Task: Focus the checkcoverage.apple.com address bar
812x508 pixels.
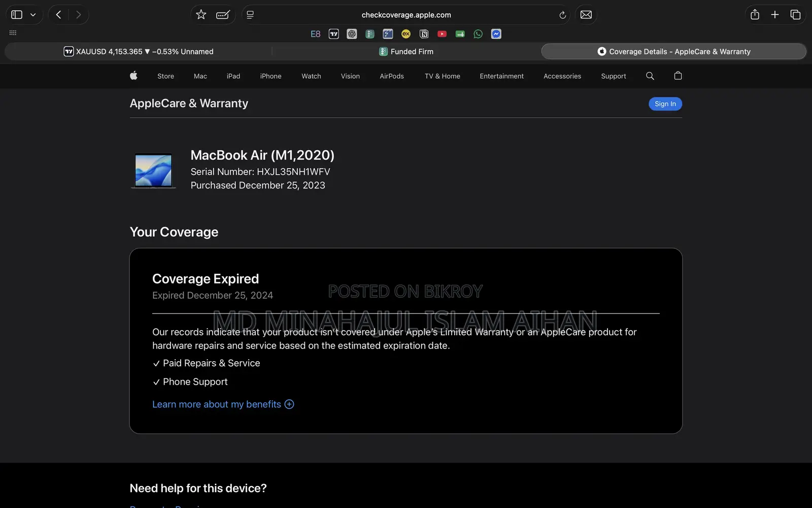Action: pos(406,15)
